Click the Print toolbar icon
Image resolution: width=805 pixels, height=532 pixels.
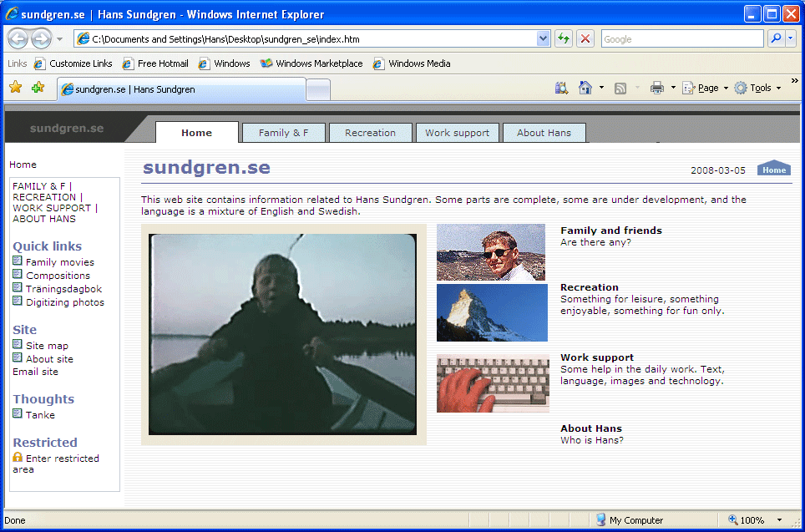[x=657, y=88]
